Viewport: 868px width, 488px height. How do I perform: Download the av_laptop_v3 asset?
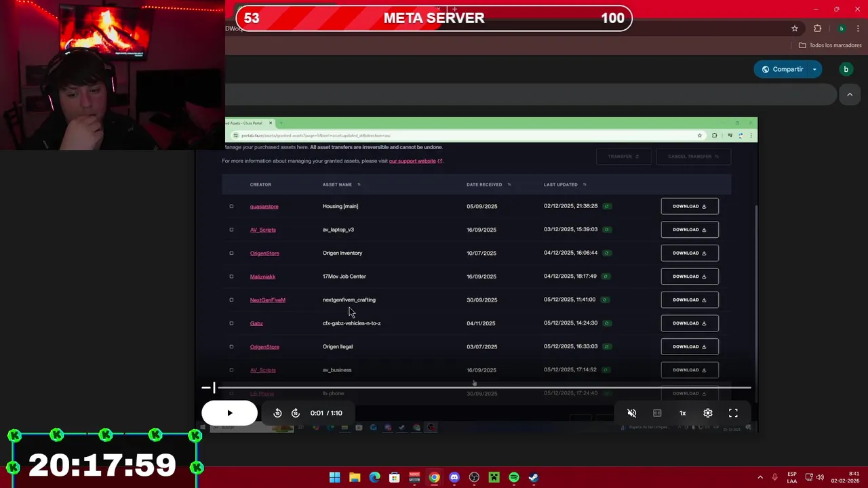[690, 230]
